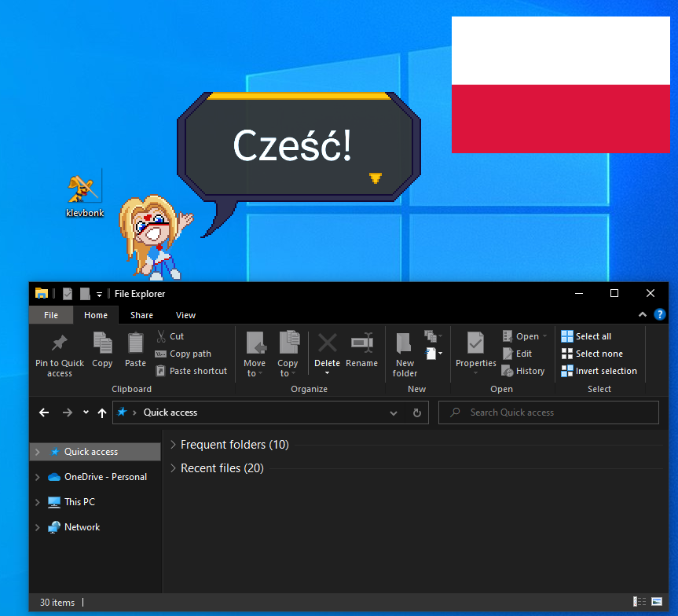Open the File menu
The height and width of the screenshot is (616, 678).
(50, 314)
